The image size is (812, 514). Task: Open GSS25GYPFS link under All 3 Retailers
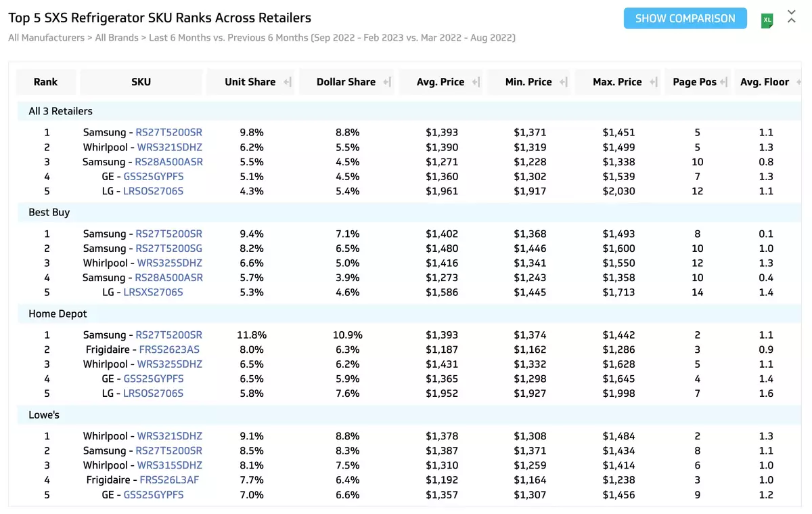(x=154, y=177)
